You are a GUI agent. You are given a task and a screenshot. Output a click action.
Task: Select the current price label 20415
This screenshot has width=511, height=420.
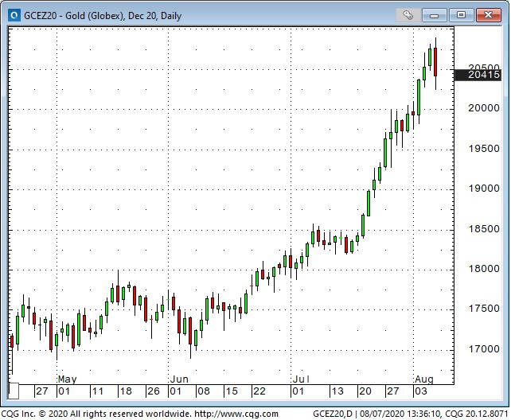tap(478, 75)
